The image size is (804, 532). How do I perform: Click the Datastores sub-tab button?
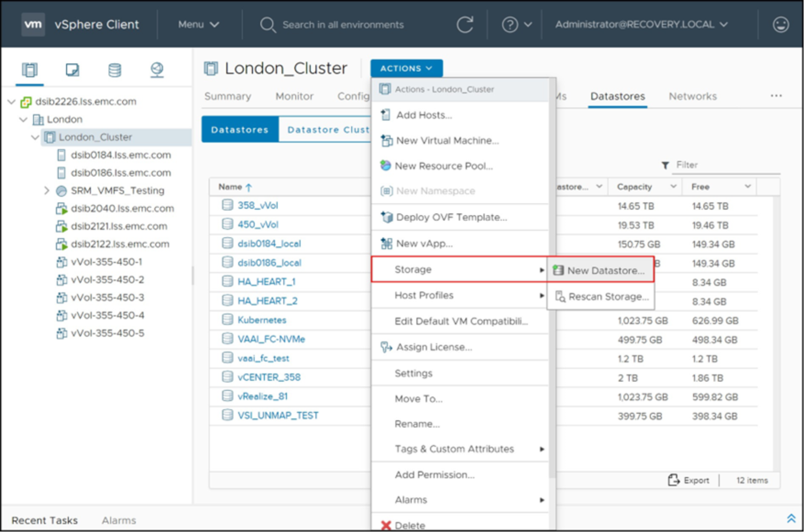(240, 130)
